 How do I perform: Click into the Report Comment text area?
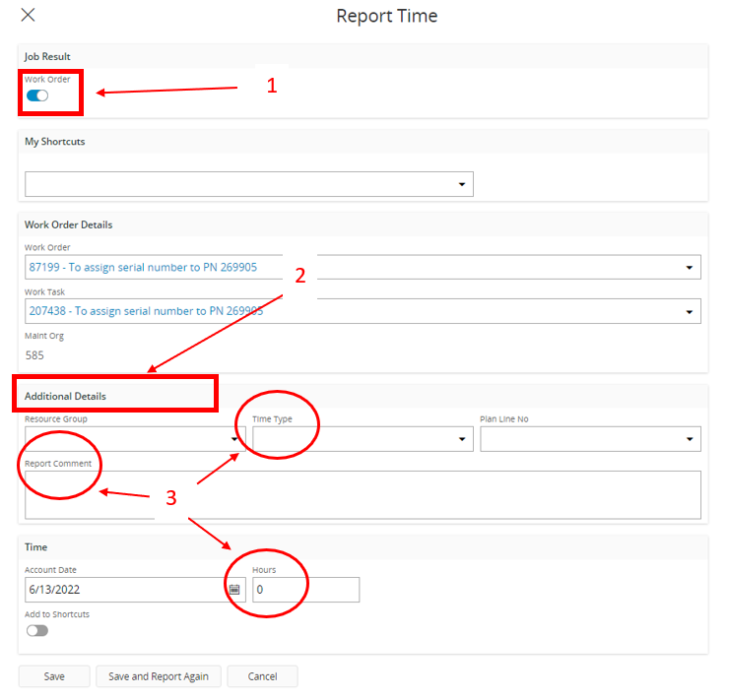(x=363, y=494)
